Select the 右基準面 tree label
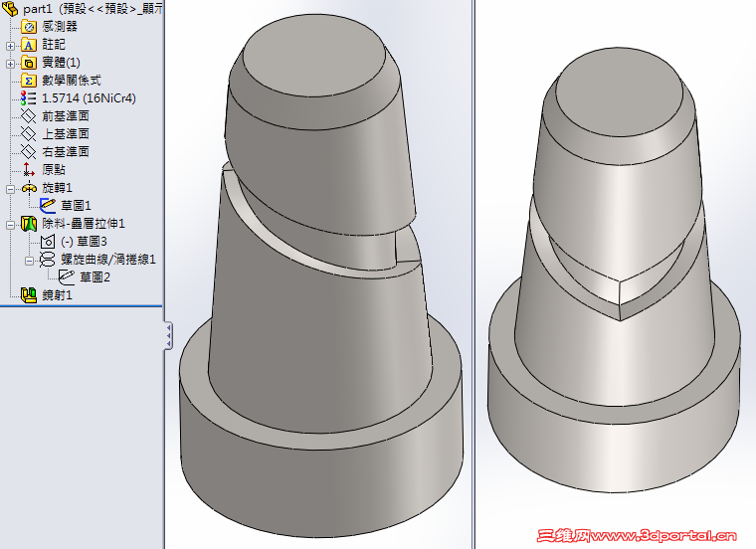The height and width of the screenshot is (549, 756). click(x=66, y=151)
